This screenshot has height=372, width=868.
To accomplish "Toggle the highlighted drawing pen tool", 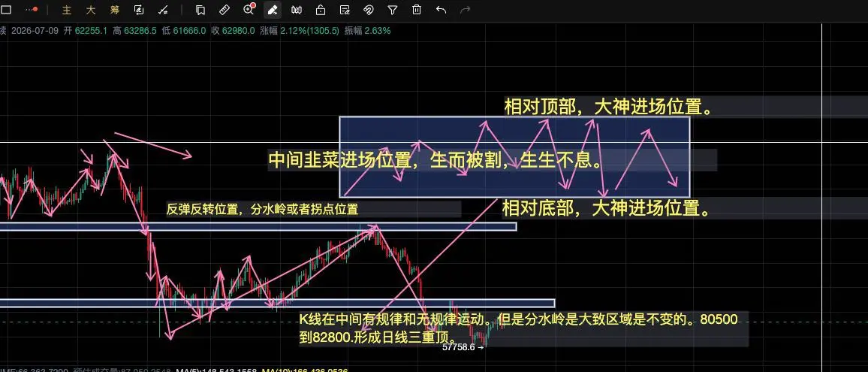I will point(273,10).
